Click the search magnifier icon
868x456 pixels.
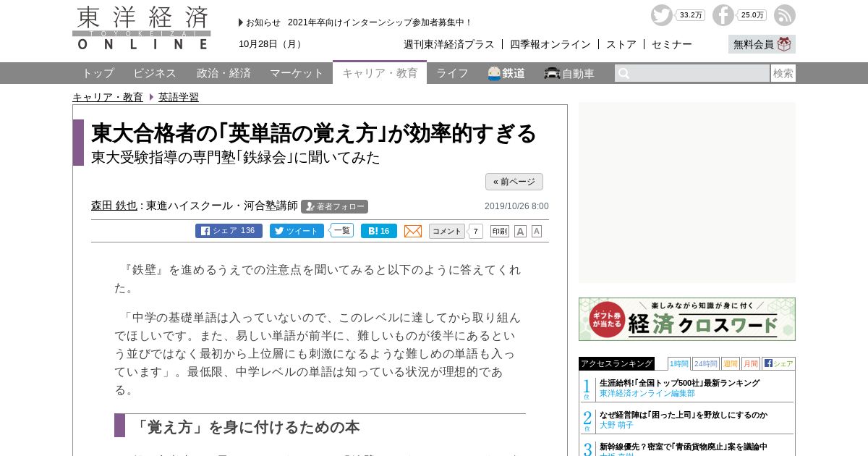(x=624, y=73)
